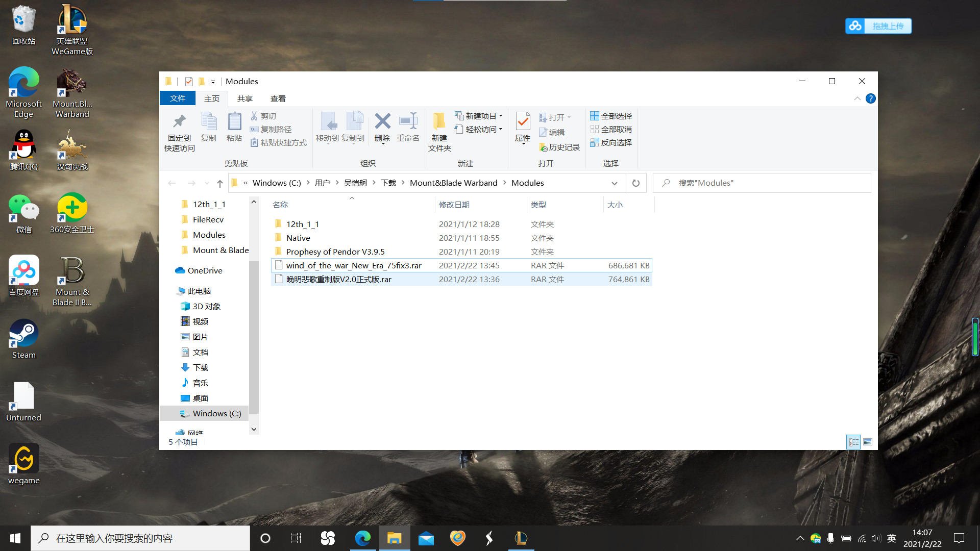
Task: Open New item (新建项目) dropdown
Action: point(479,116)
